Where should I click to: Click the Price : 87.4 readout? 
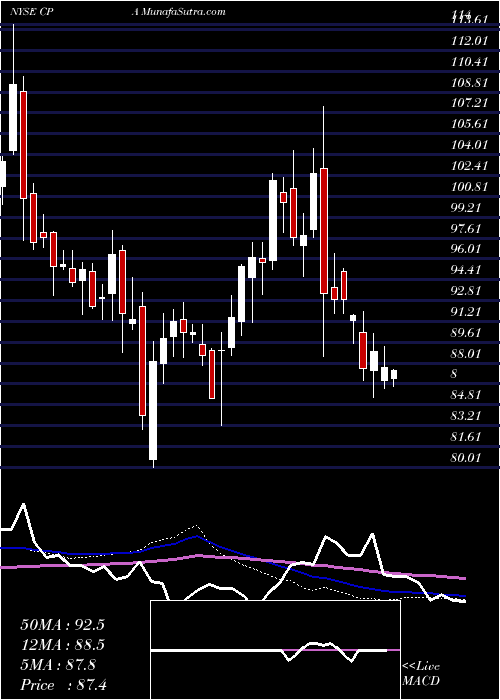[x=63, y=684]
